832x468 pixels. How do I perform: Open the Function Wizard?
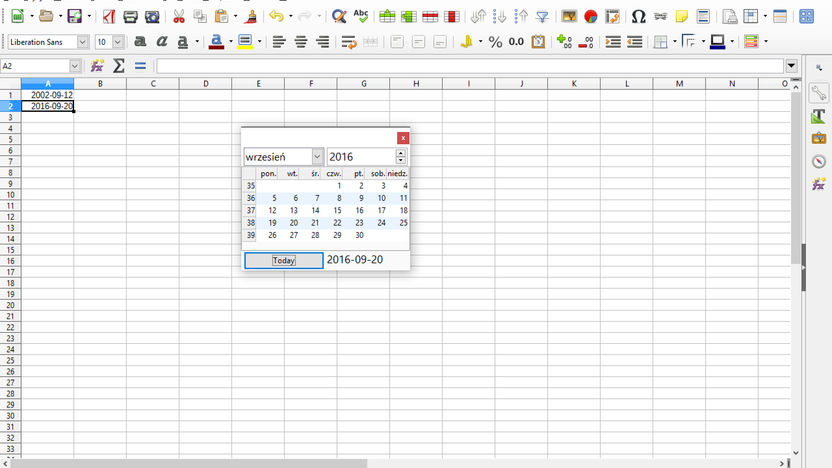(97, 66)
